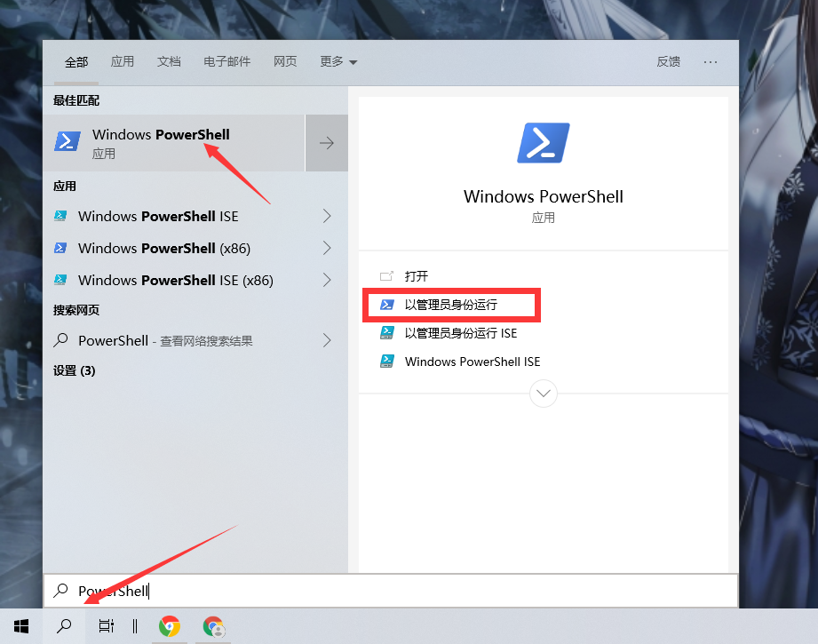The image size is (818, 644).
Task: Switch to the 文档 search tab
Action: point(169,61)
